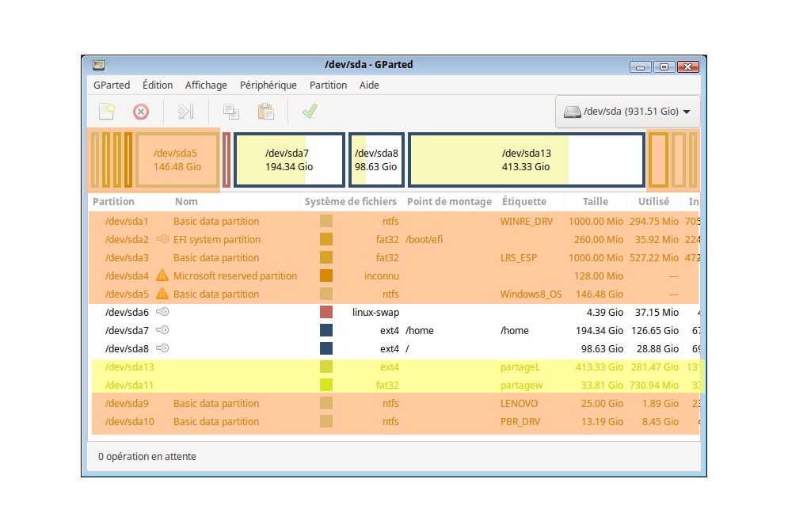The image size is (788, 532).
Task: Open the Périphérique menu
Action: (x=268, y=85)
